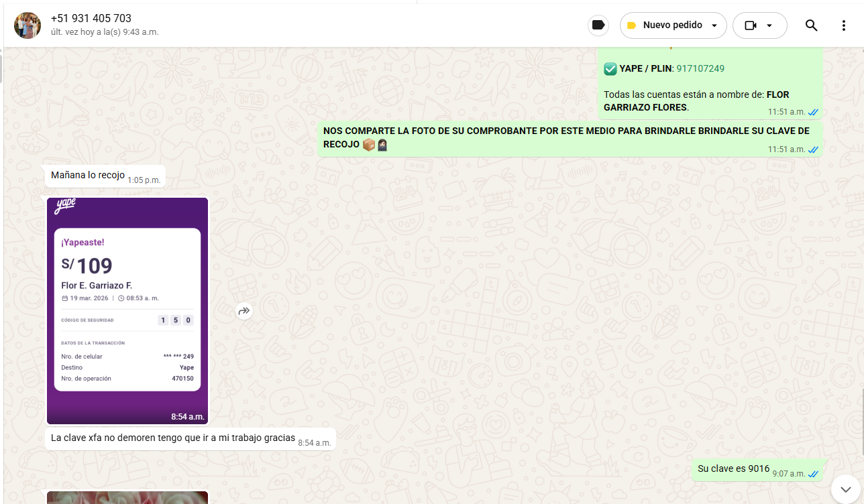This screenshot has height=504, width=864.
Task: Start a video call with camera icon
Action: tap(751, 25)
